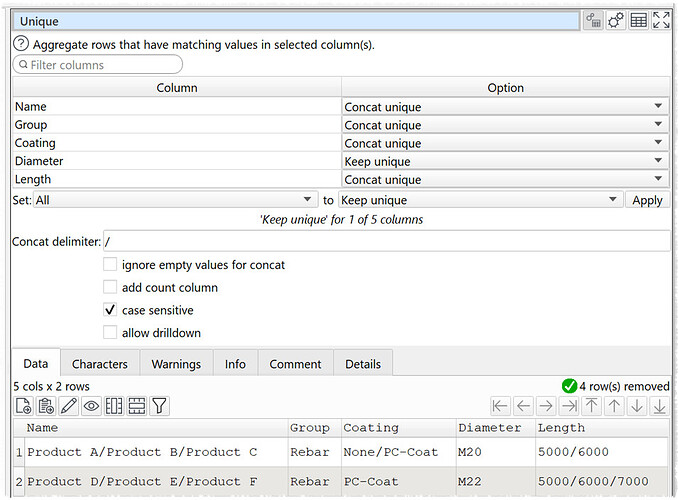
Task: Click the Filter columns search box
Action: pos(98,65)
